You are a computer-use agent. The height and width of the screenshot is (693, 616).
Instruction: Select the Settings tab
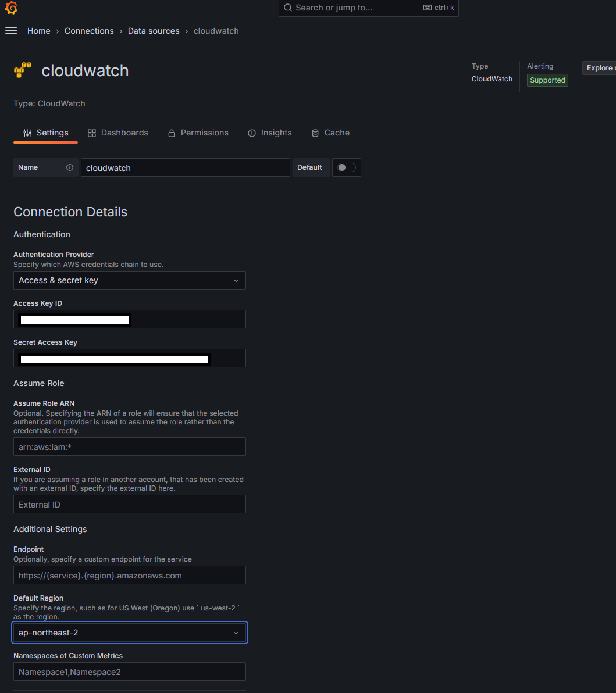click(x=46, y=133)
